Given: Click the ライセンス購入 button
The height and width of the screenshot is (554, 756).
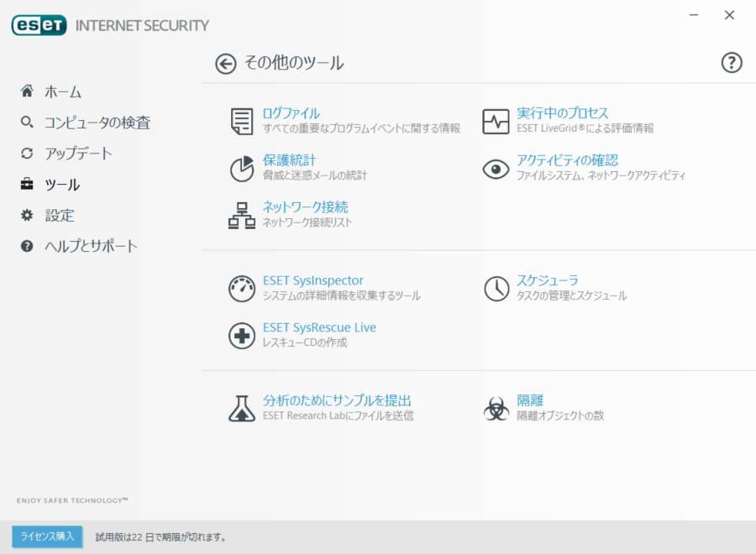Looking at the screenshot, I should tap(47, 536).
